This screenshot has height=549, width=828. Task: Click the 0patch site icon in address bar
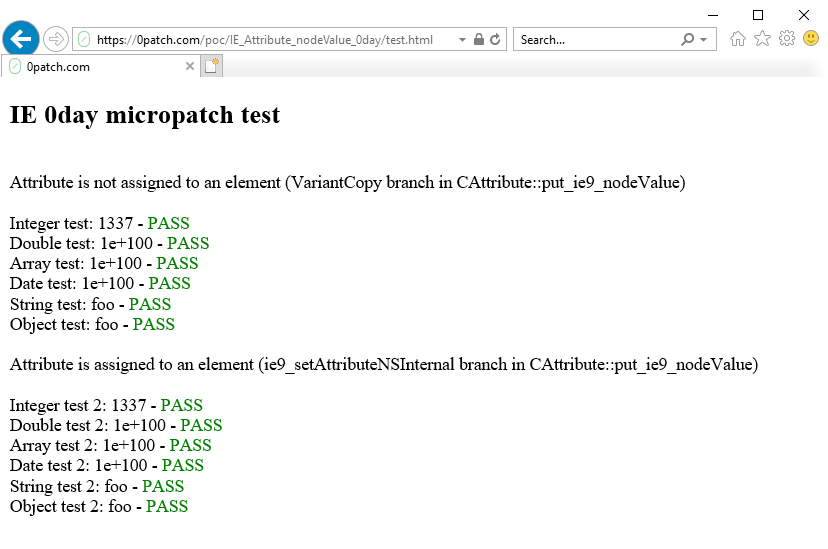[x=83, y=40]
